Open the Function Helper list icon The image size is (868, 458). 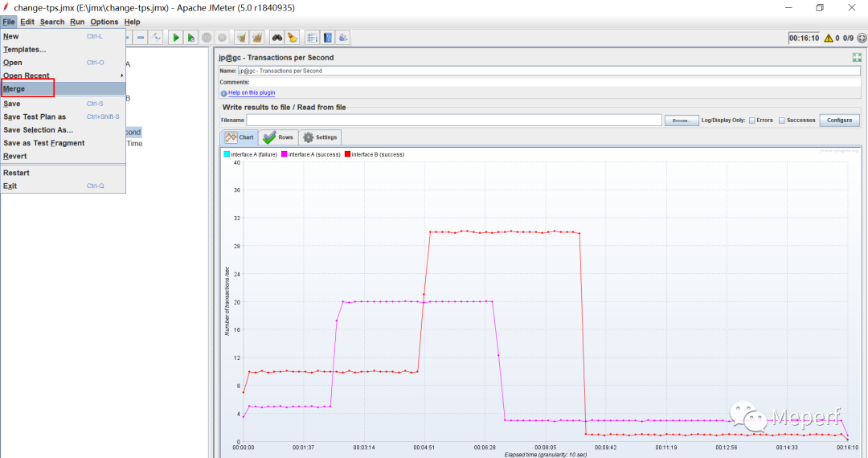click(x=312, y=38)
